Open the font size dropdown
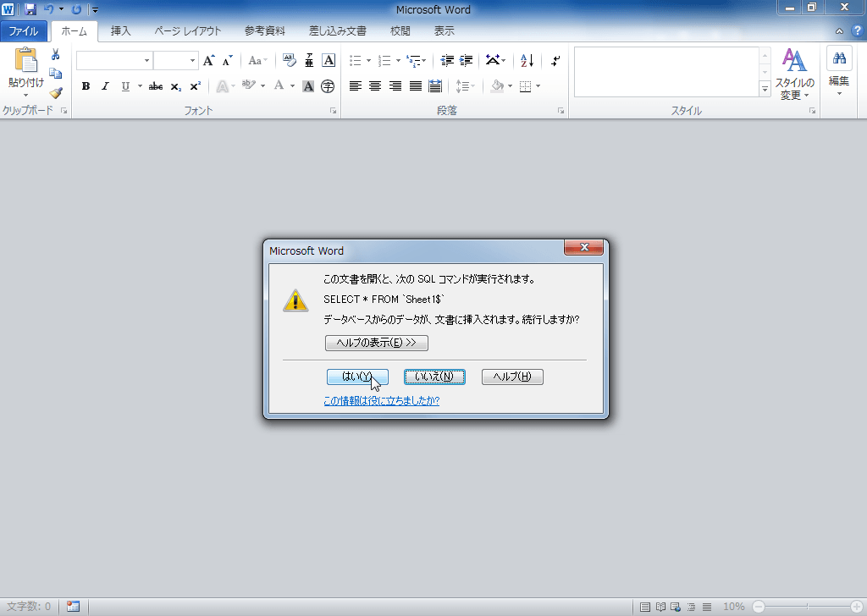 (192, 60)
